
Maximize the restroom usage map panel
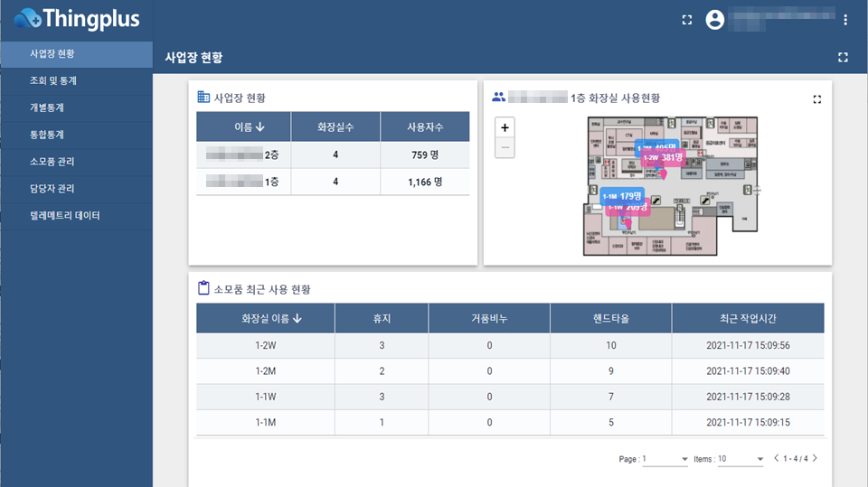817,99
